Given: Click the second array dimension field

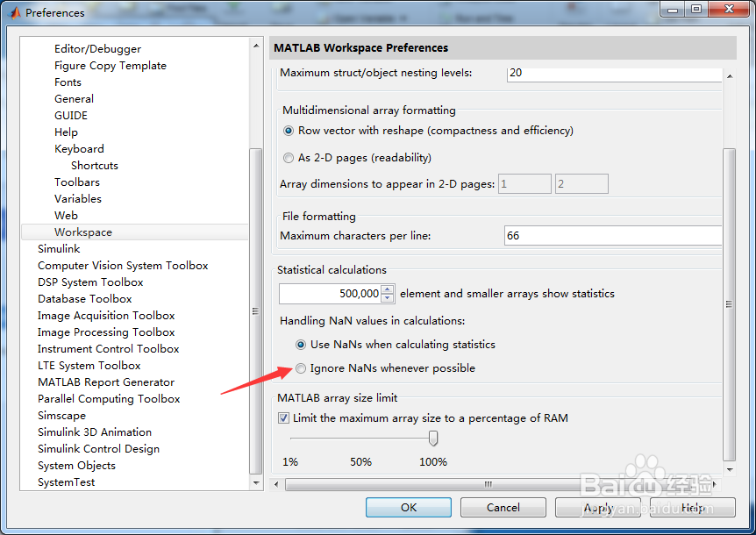Looking at the screenshot, I should point(581,183).
